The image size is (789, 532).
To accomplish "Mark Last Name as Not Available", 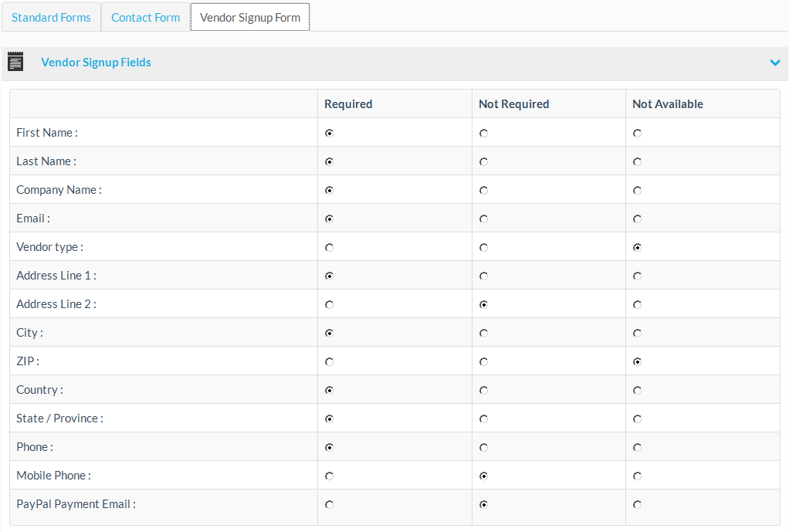I will click(x=637, y=162).
